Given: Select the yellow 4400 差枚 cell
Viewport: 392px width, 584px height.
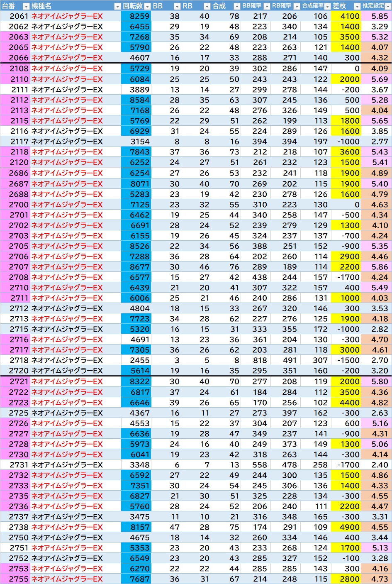Looking at the screenshot, I should [x=346, y=403].
